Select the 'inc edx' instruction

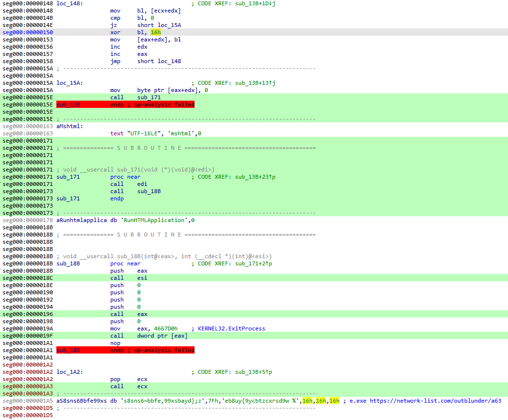click(129, 47)
